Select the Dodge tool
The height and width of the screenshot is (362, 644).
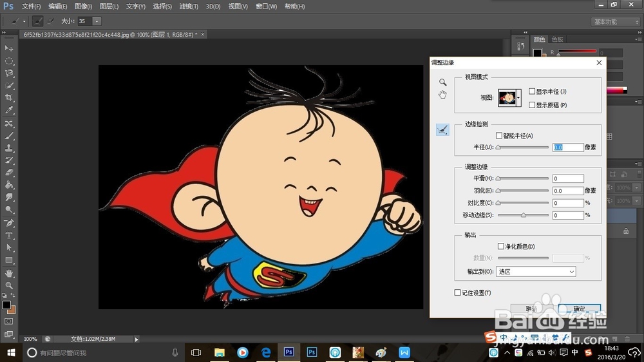(8, 209)
